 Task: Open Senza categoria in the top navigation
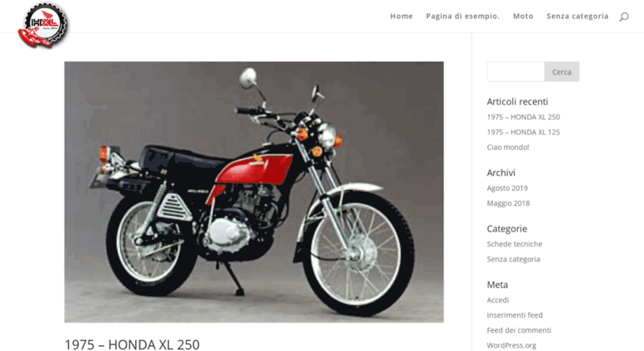[x=578, y=16]
